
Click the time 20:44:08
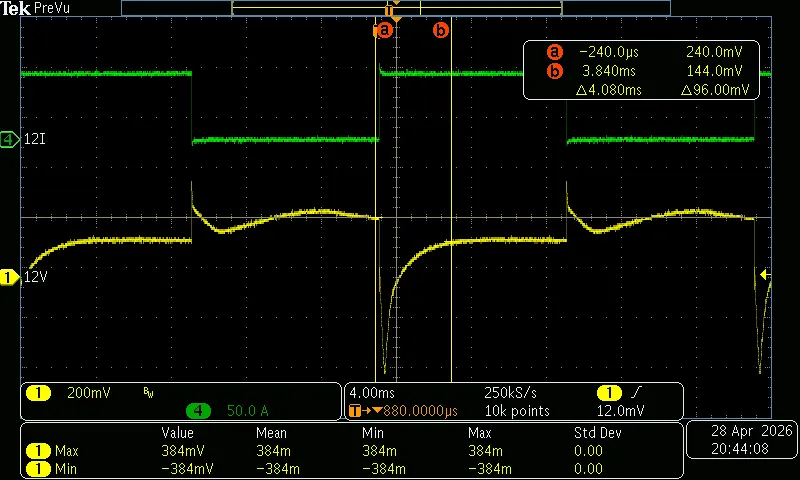740,449
